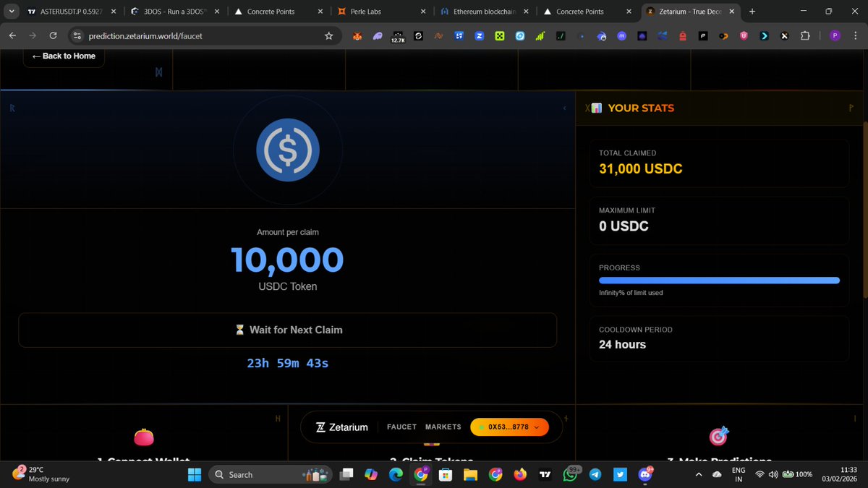The height and width of the screenshot is (488, 868).
Task: Open the clock showing 11:33
Action: pyautogui.click(x=841, y=474)
